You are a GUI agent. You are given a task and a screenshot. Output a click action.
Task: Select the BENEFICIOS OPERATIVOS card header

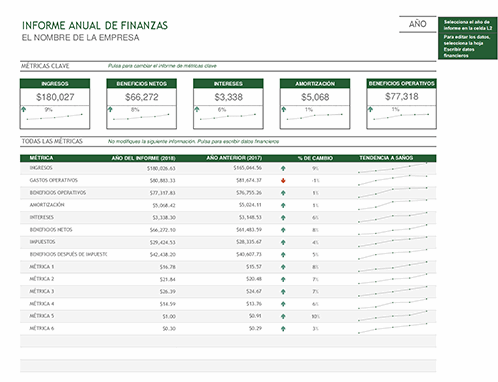[x=402, y=83]
